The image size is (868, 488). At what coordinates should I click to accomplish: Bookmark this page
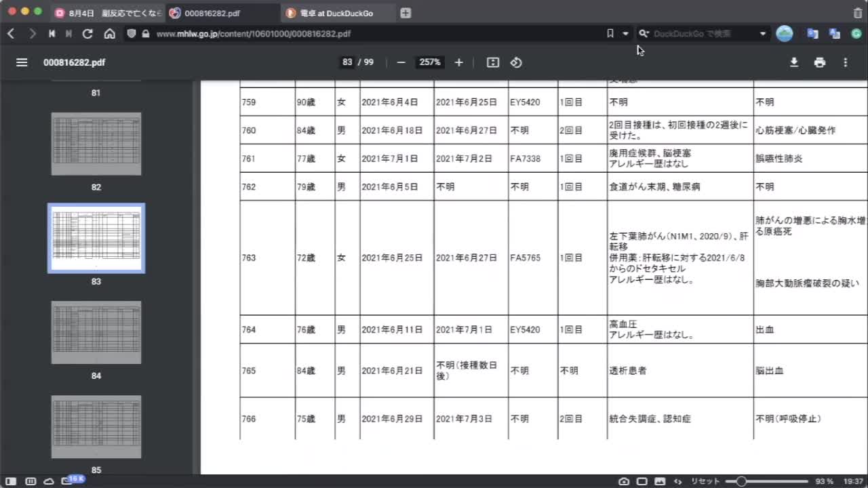point(610,33)
